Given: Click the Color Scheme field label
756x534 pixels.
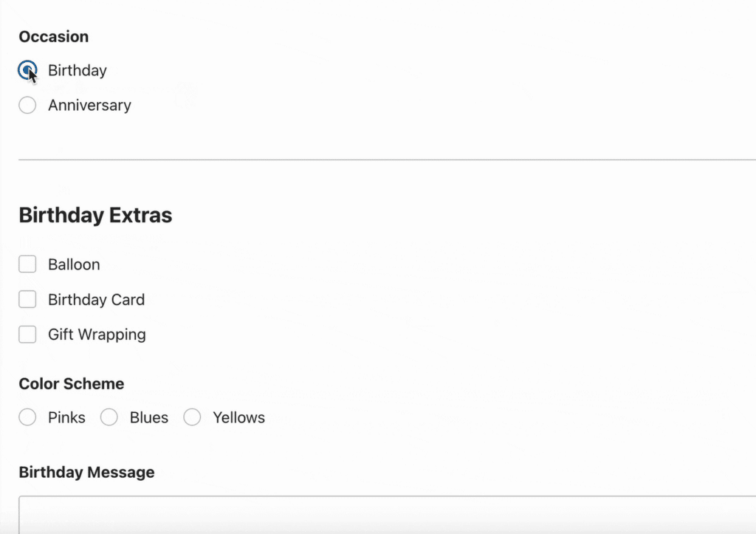Looking at the screenshot, I should click(71, 384).
